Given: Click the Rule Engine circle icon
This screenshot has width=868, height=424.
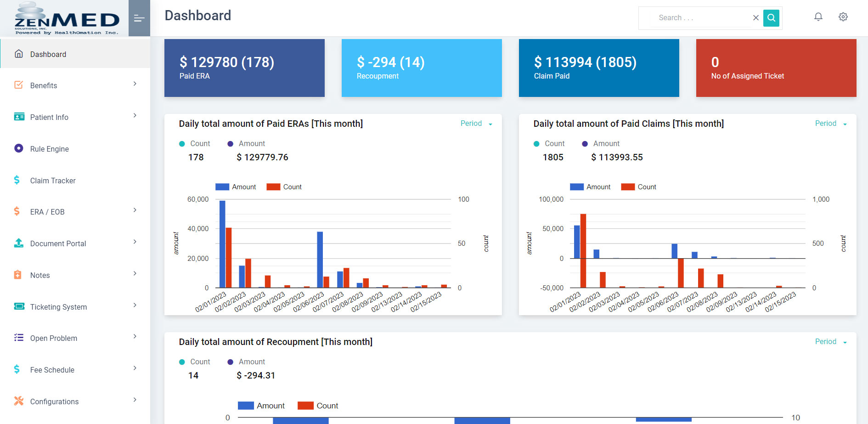Looking at the screenshot, I should (19, 148).
